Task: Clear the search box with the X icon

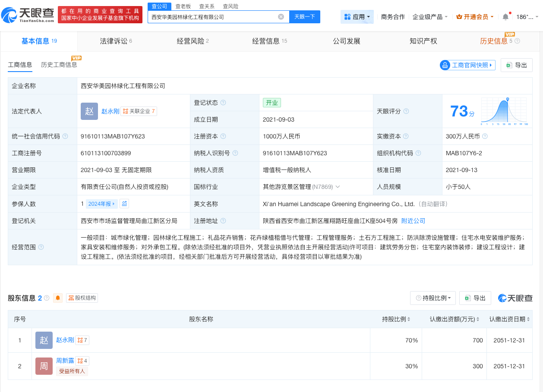Action: click(x=281, y=17)
